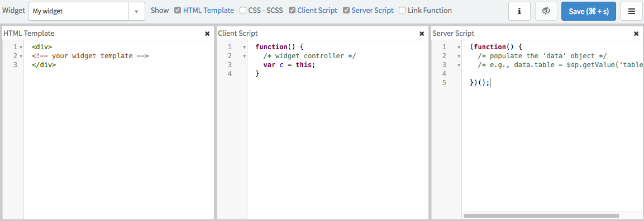Viewport: 644px width, 221px height.
Task: Collapse line 2 fold in HTML Template
Action: pos(21,57)
